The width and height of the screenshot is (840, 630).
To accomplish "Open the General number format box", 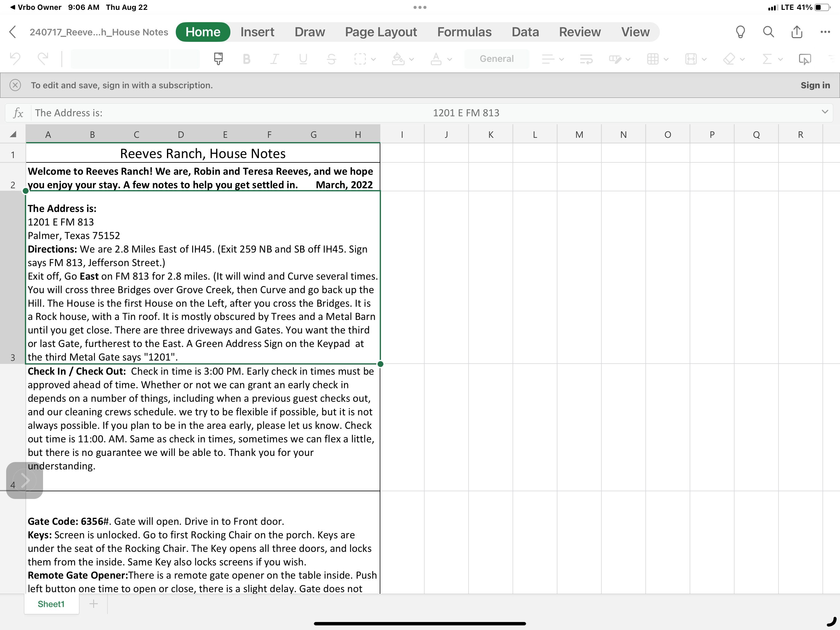I will [496, 59].
